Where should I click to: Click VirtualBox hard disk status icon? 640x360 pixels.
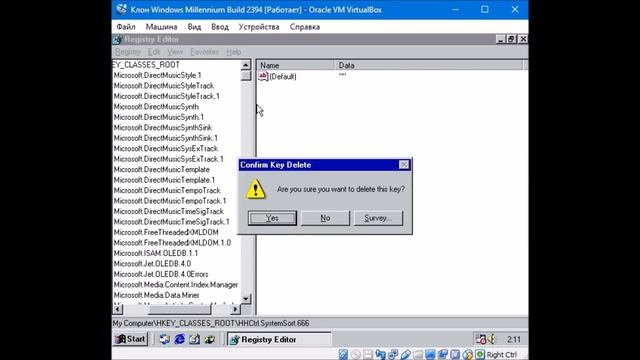coord(343,354)
